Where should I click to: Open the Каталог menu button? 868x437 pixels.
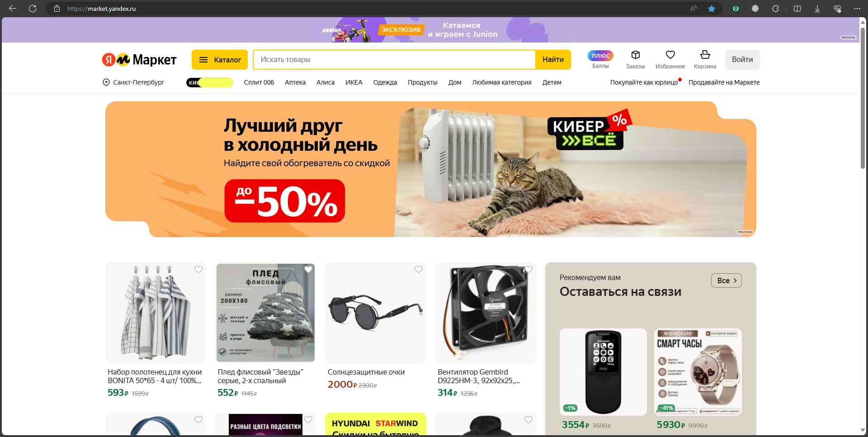220,60
